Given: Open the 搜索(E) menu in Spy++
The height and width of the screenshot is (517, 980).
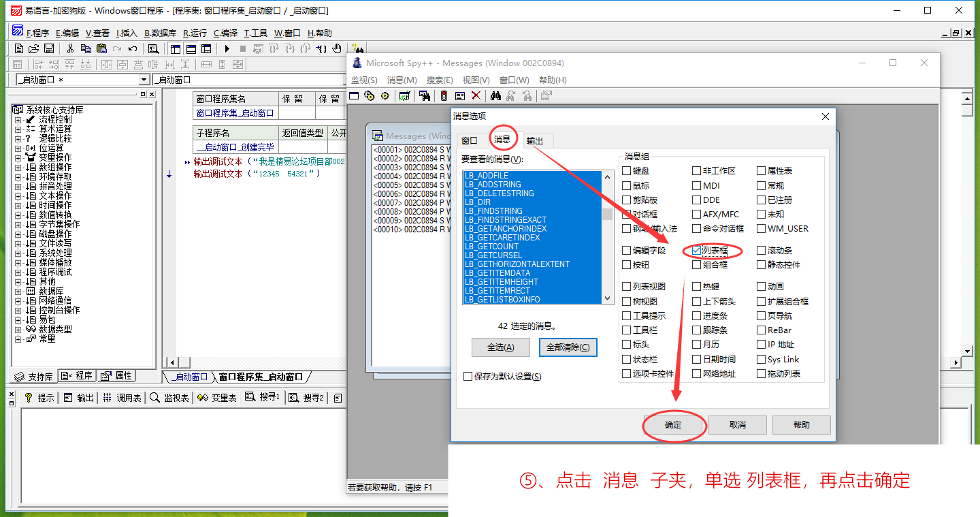Looking at the screenshot, I should 440,80.
